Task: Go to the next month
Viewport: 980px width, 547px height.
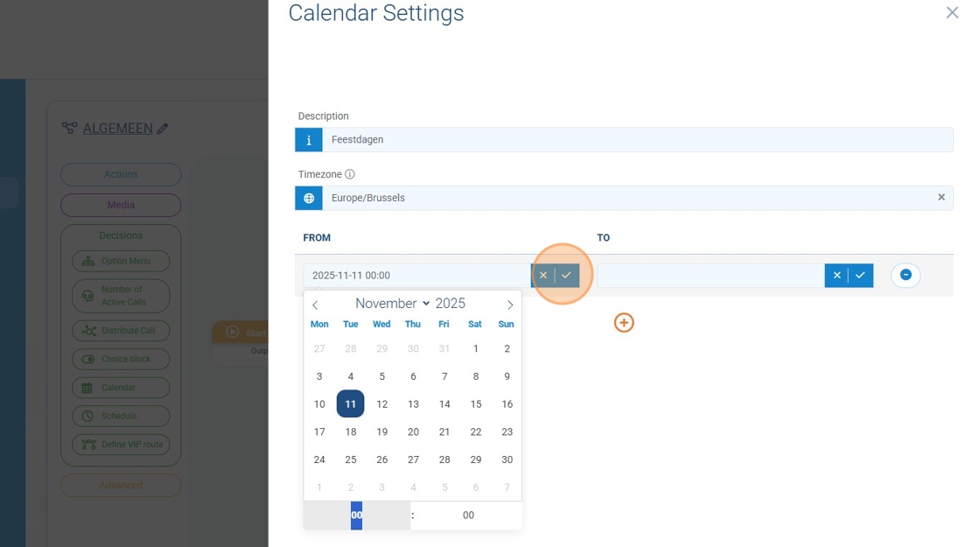Action: click(x=510, y=305)
